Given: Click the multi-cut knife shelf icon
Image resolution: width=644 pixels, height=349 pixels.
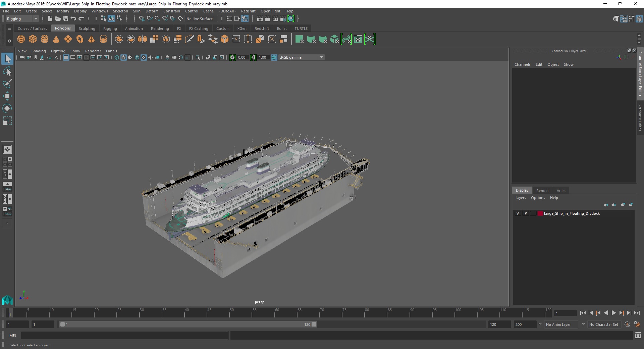Looking at the screenshot, I should 190,39.
